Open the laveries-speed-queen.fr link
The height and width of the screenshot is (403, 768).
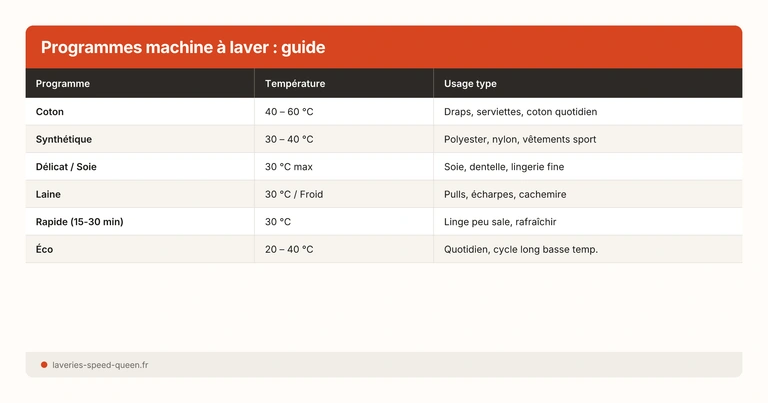[x=100, y=365]
